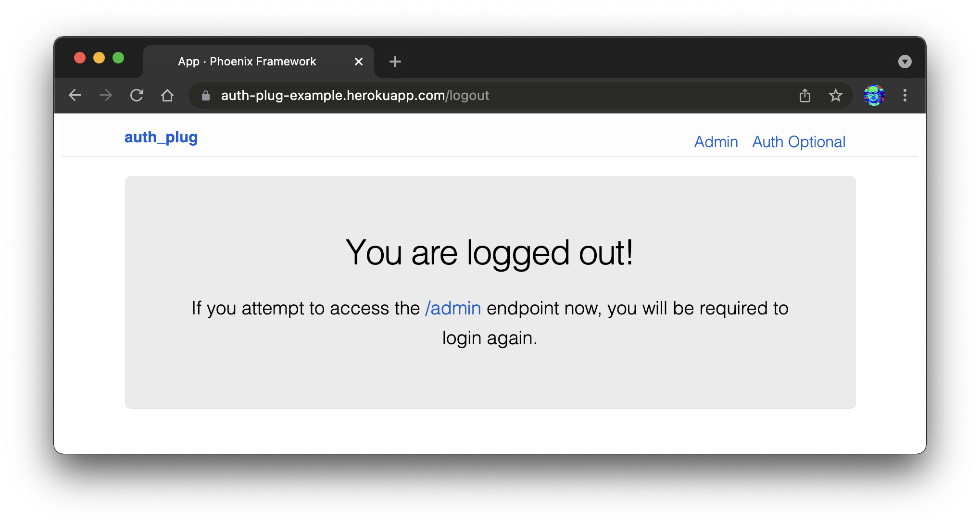Screen dimensions: 980x525
Task: Click the auth_plug home link
Action: coord(161,137)
